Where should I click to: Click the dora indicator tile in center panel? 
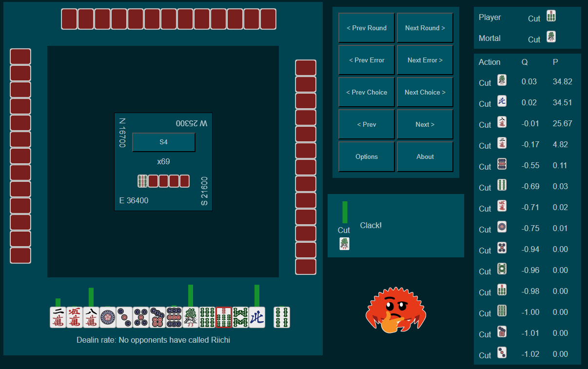coord(142,181)
